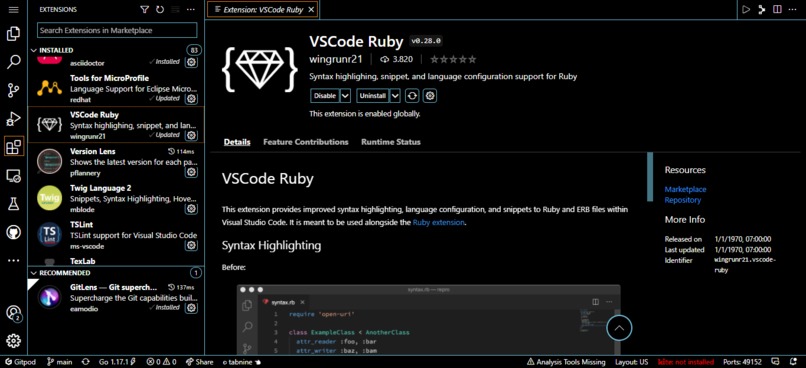Open the Testing flask view
Image resolution: width=806 pixels, height=368 pixels.
[13, 204]
